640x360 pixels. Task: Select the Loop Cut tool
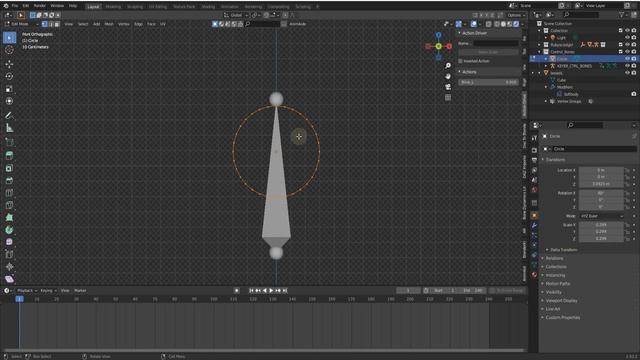click(x=9, y=193)
